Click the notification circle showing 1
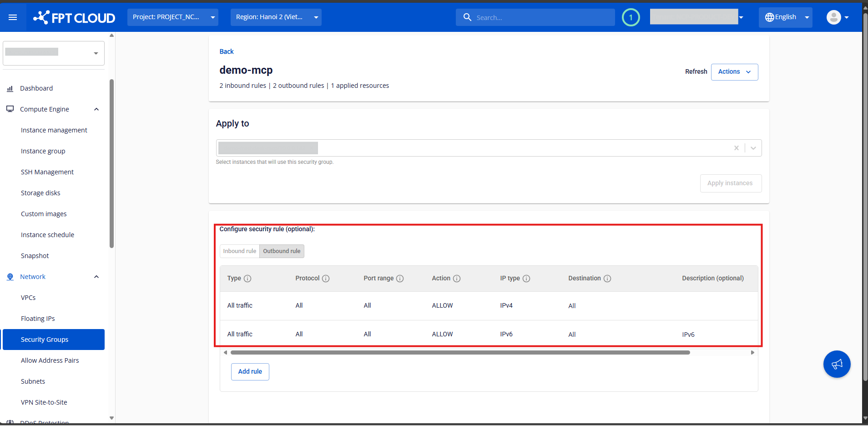This screenshot has width=868, height=426. point(631,18)
